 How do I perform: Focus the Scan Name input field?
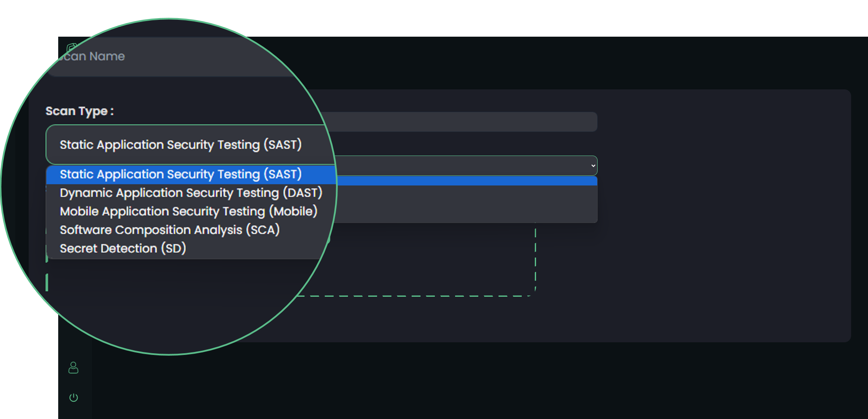tap(169, 56)
